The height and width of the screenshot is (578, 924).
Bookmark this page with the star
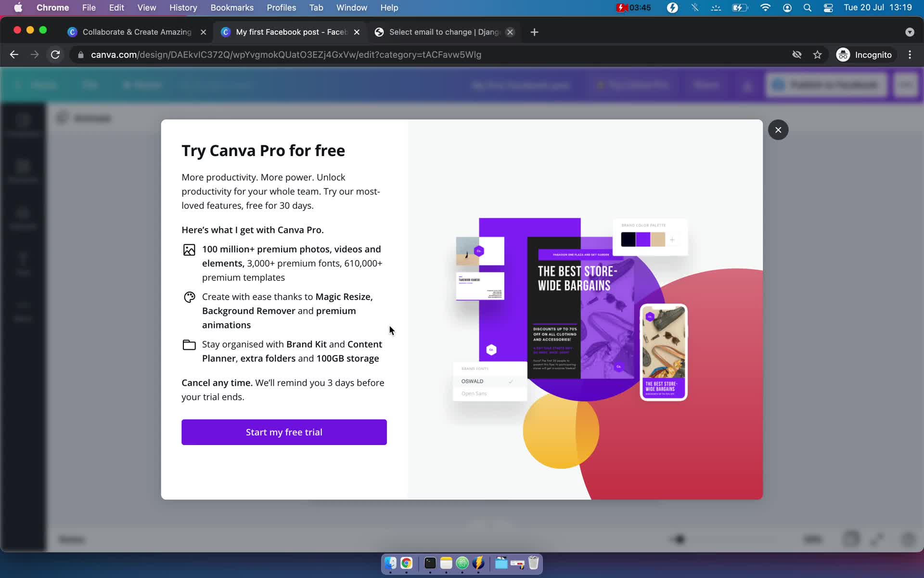[817, 54]
